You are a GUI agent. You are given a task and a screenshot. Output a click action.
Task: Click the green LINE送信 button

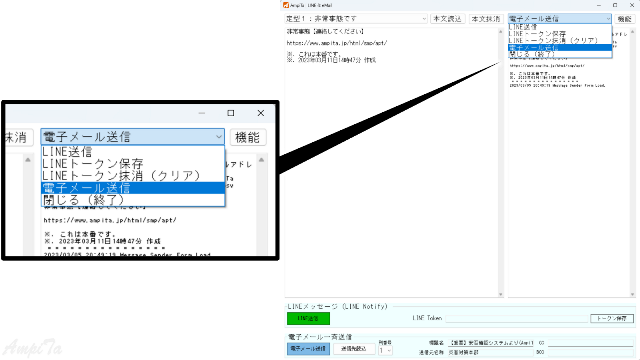click(x=308, y=318)
